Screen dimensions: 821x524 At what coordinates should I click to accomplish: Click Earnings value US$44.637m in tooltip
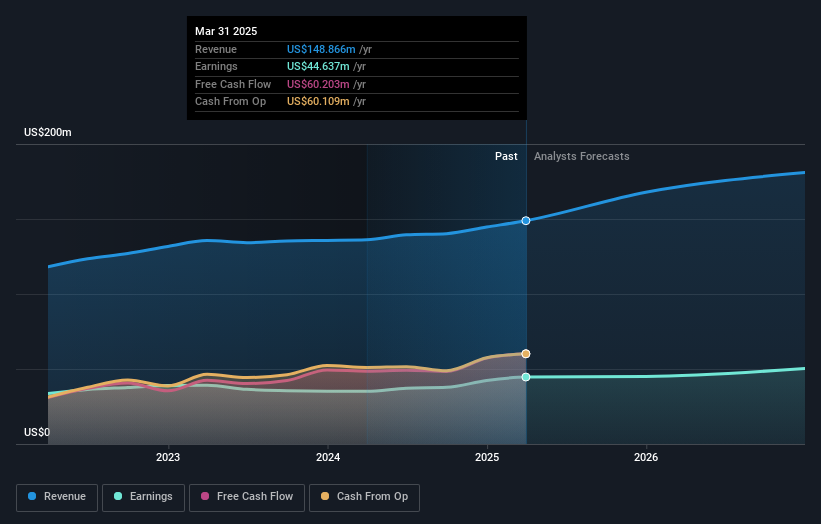tap(318, 66)
